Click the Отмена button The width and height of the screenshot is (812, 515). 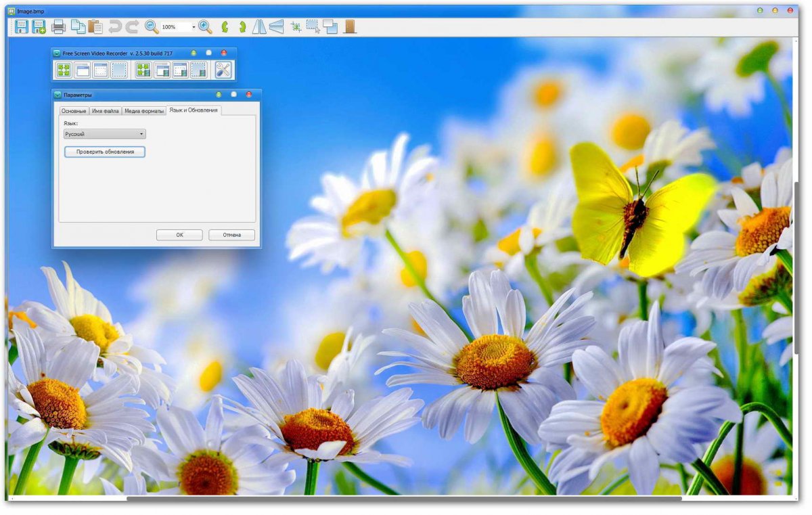[x=232, y=235]
